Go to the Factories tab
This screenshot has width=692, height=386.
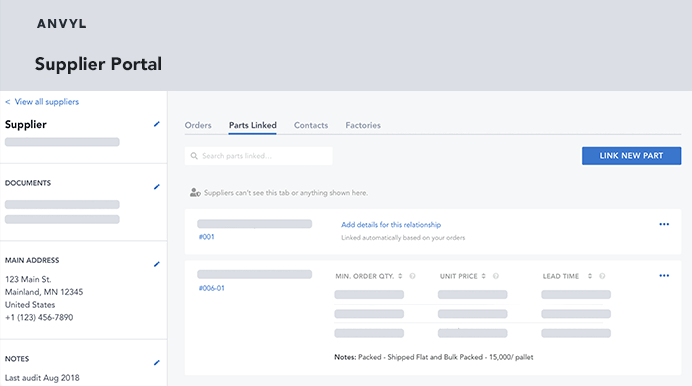pos(363,125)
